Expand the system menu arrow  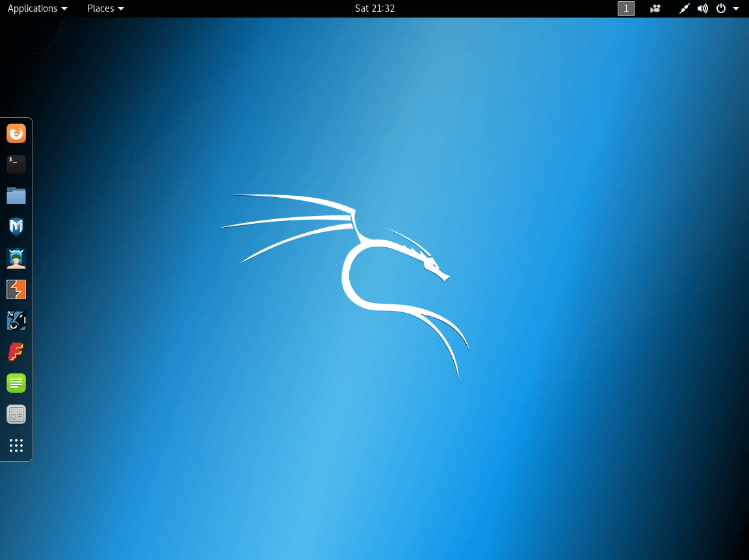click(x=736, y=8)
